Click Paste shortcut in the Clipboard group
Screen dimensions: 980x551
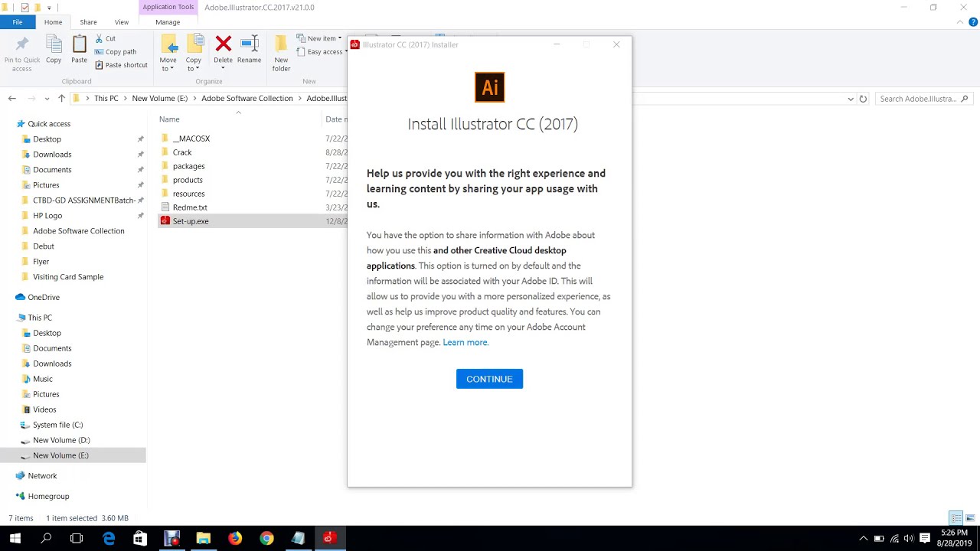click(x=121, y=65)
